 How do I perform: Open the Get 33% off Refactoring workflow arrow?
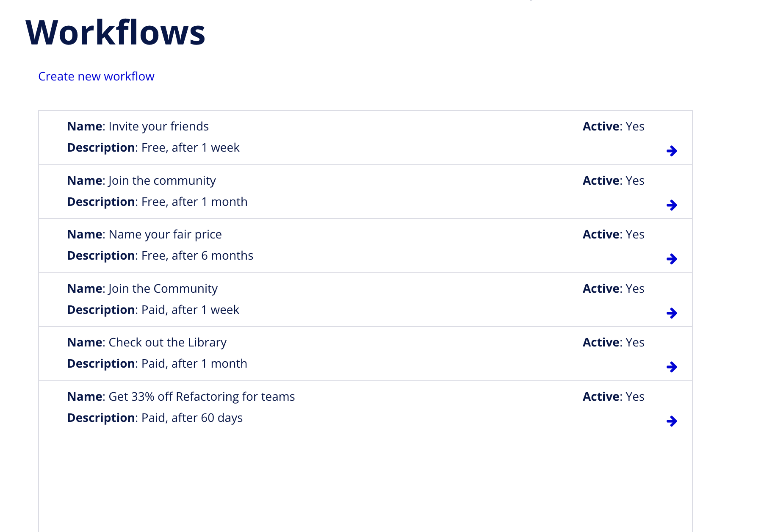pos(672,421)
